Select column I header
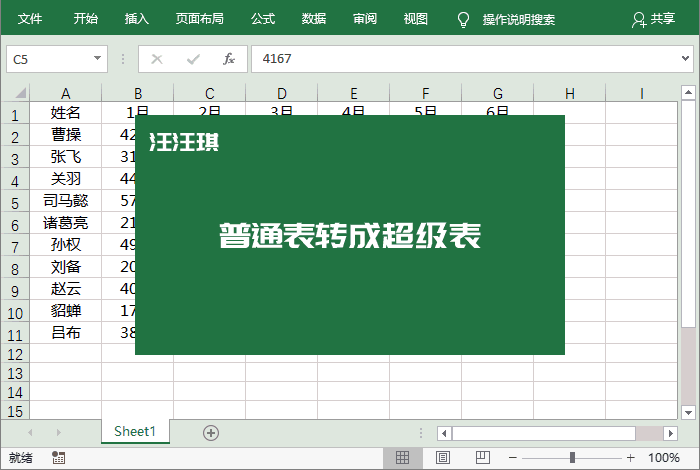 click(642, 93)
